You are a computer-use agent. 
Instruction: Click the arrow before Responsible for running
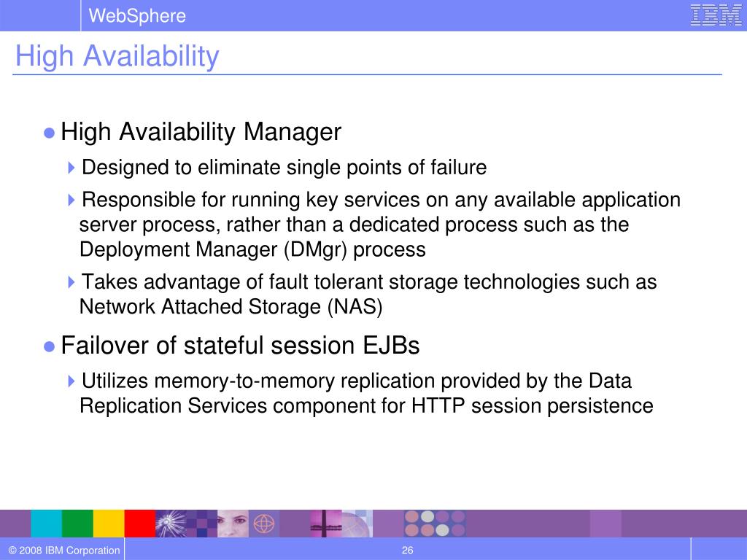[x=71, y=200]
